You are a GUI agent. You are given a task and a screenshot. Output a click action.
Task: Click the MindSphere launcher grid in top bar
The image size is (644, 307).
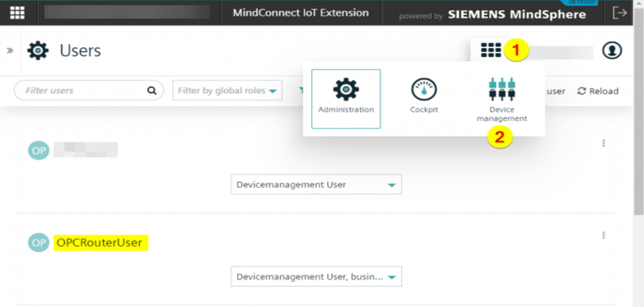(18, 13)
